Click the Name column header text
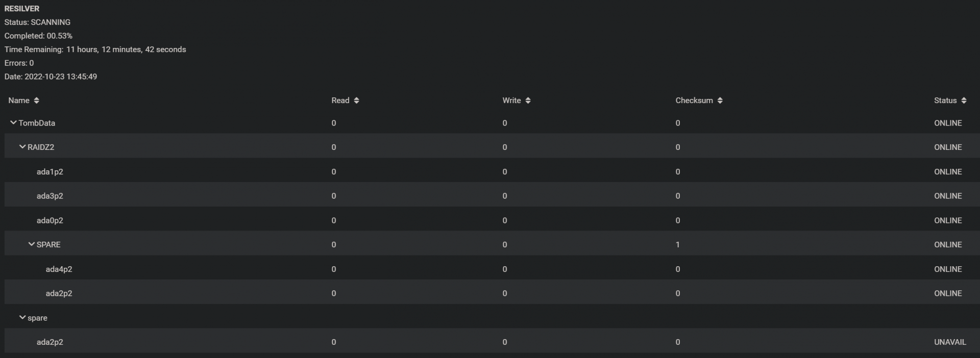Image resolution: width=980 pixels, height=358 pixels. (19, 100)
